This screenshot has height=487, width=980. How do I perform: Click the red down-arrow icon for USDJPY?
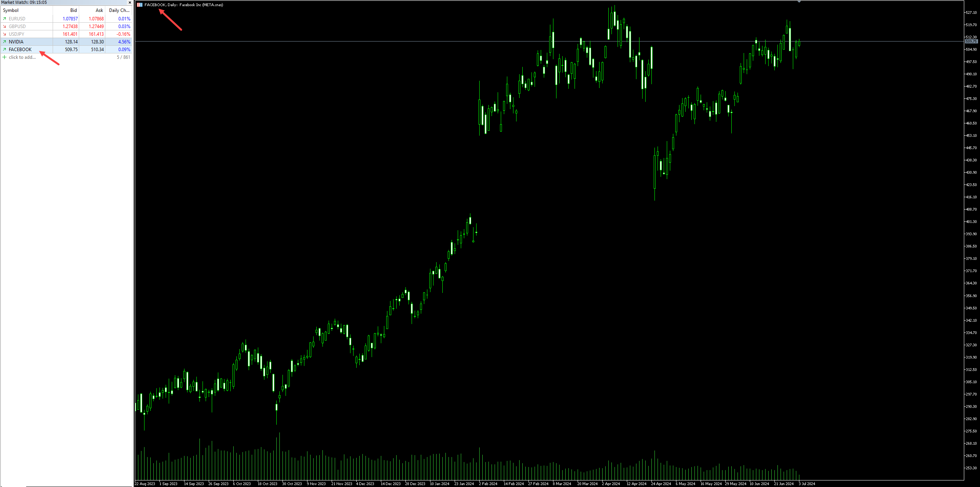(x=5, y=34)
